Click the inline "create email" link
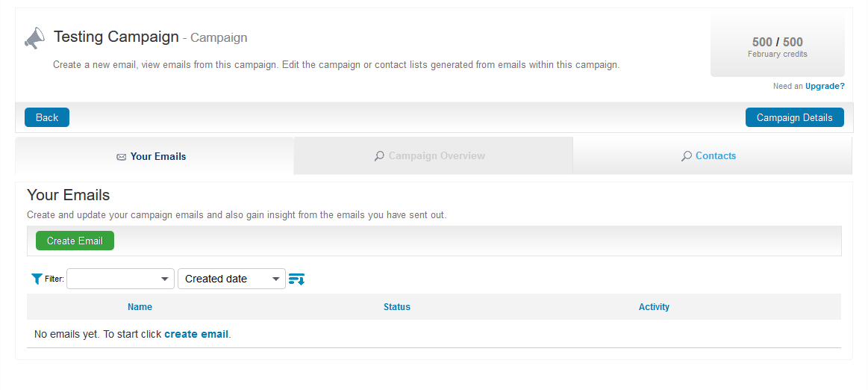Screen dimensions: 868x390 196,334
